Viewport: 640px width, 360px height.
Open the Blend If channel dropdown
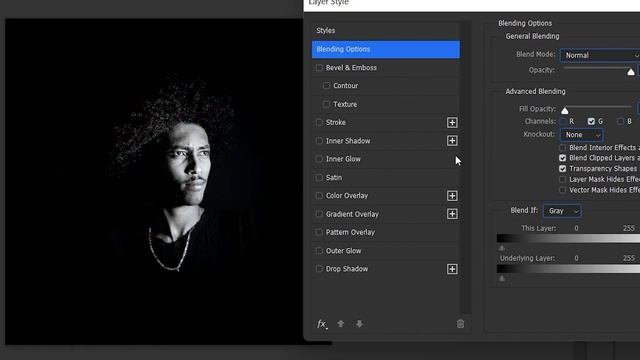(x=562, y=211)
